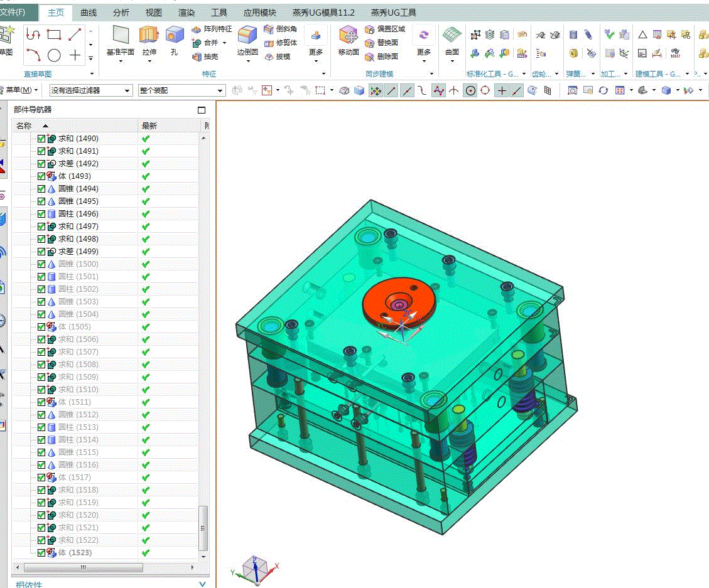709x588 pixels.
Task: Click the Surface (曲面) icon
Action: [x=452, y=35]
